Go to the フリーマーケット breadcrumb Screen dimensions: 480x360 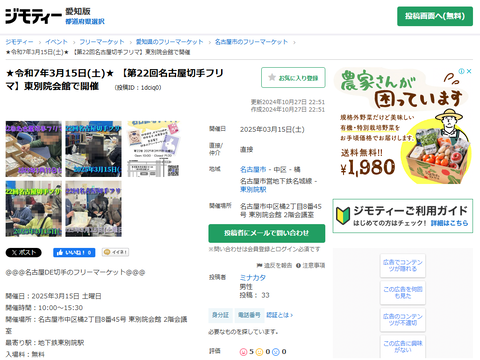tap(102, 42)
